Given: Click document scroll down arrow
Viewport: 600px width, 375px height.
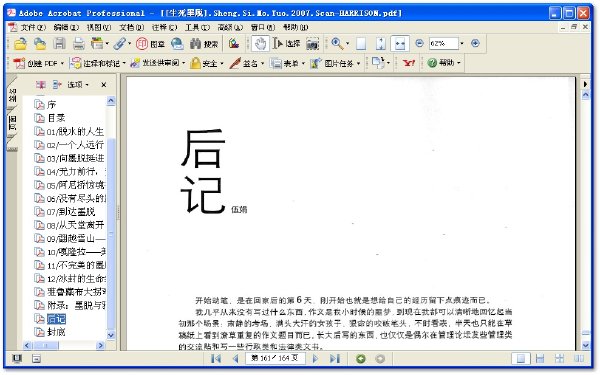Looking at the screenshot, I should (586, 346).
